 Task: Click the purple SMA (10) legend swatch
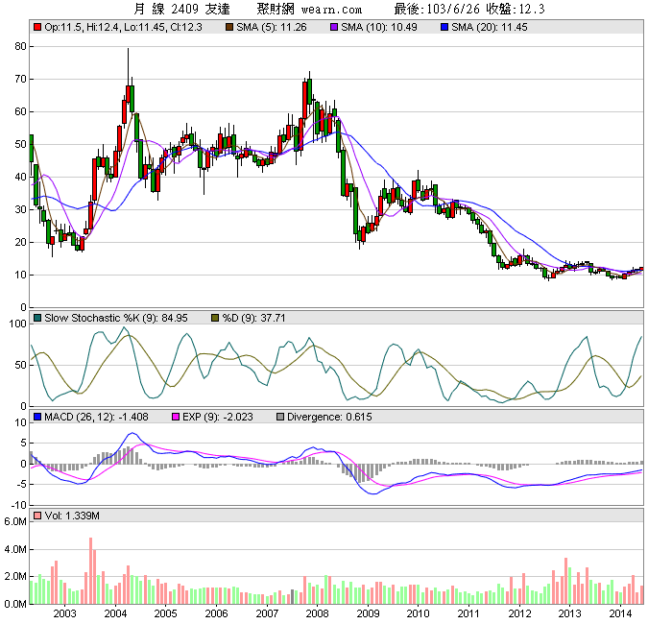coord(334,27)
